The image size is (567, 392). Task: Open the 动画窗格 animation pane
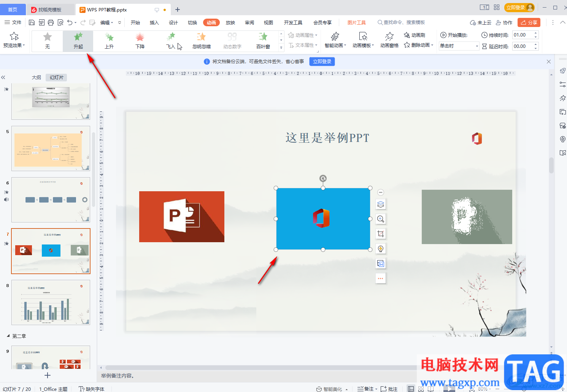[x=389, y=40]
